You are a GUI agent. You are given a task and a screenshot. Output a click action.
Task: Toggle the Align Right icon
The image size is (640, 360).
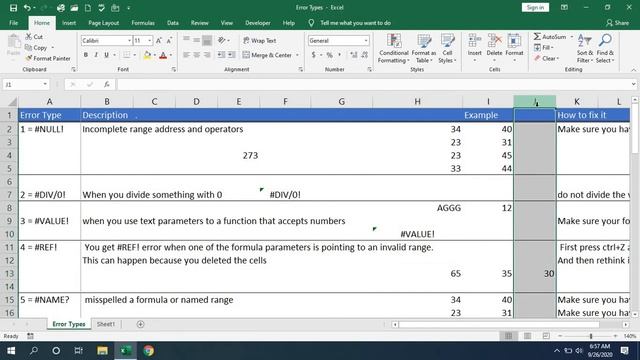207,55
